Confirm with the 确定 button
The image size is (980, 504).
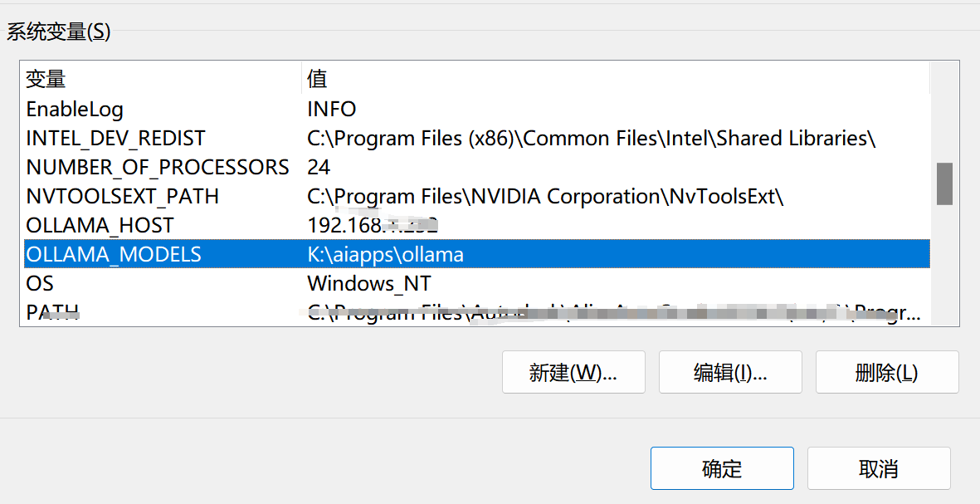(x=722, y=468)
